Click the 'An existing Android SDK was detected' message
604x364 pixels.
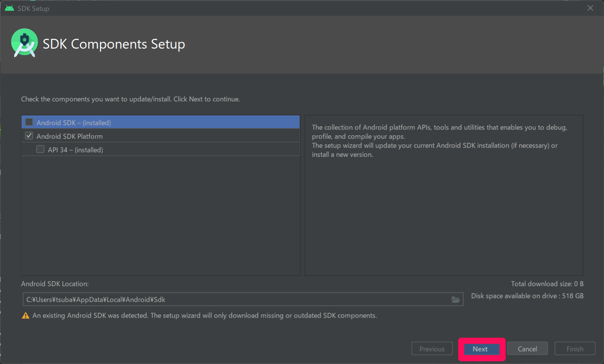click(x=204, y=315)
